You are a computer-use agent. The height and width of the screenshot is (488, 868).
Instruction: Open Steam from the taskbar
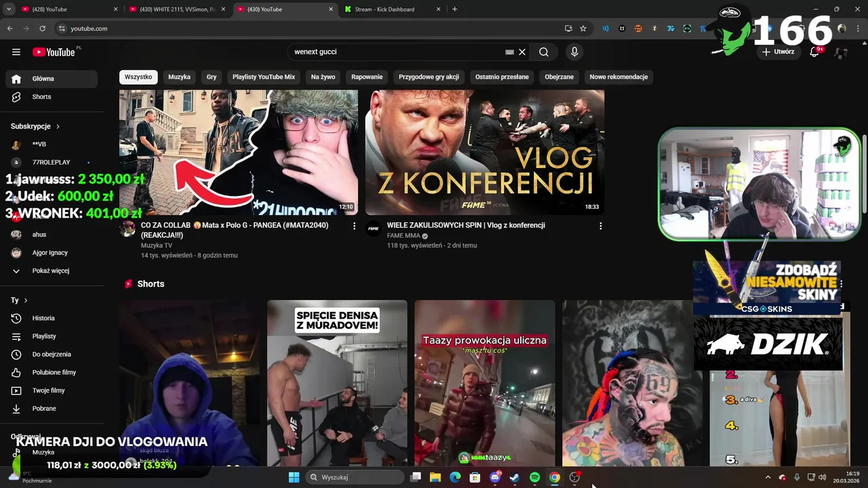pyautogui.click(x=515, y=477)
